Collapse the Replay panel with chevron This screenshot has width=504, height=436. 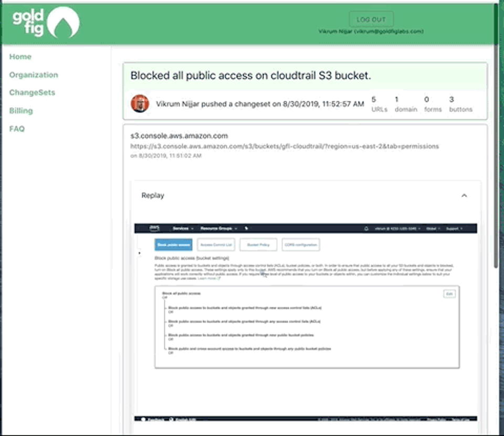tap(464, 195)
